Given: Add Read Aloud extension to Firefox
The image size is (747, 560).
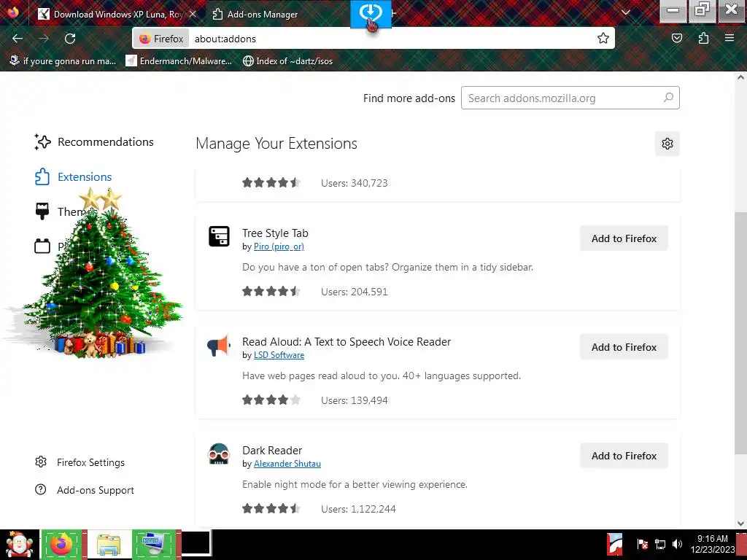Looking at the screenshot, I should click(x=624, y=347).
